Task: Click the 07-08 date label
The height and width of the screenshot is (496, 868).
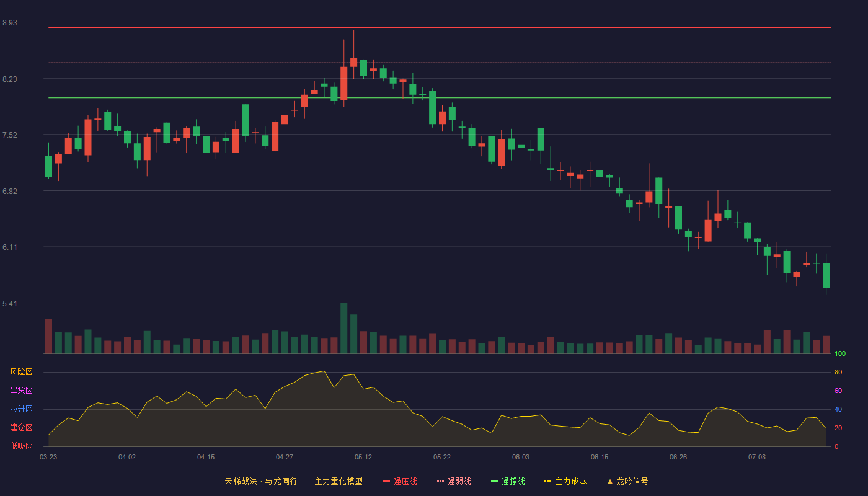Action: (757, 457)
